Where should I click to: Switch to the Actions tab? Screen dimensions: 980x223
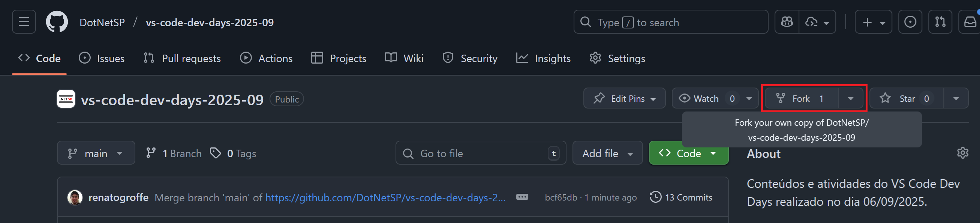(266, 58)
